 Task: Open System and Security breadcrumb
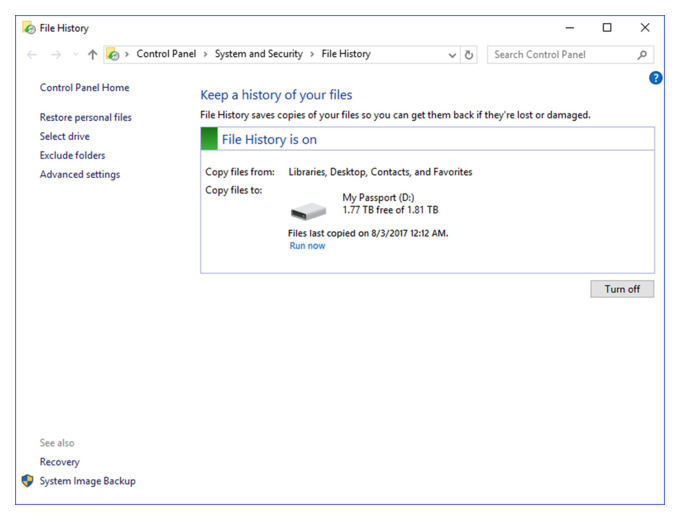coord(259,54)
